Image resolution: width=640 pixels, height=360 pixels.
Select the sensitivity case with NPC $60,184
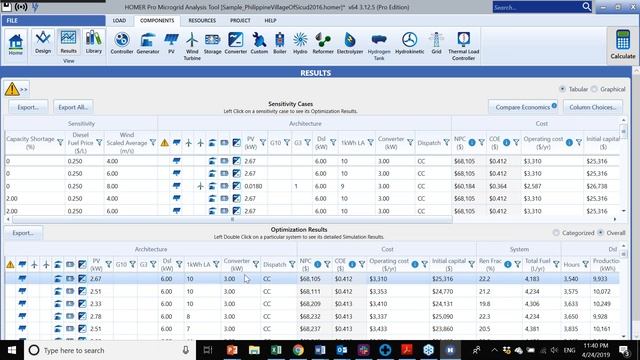point(312,186)
